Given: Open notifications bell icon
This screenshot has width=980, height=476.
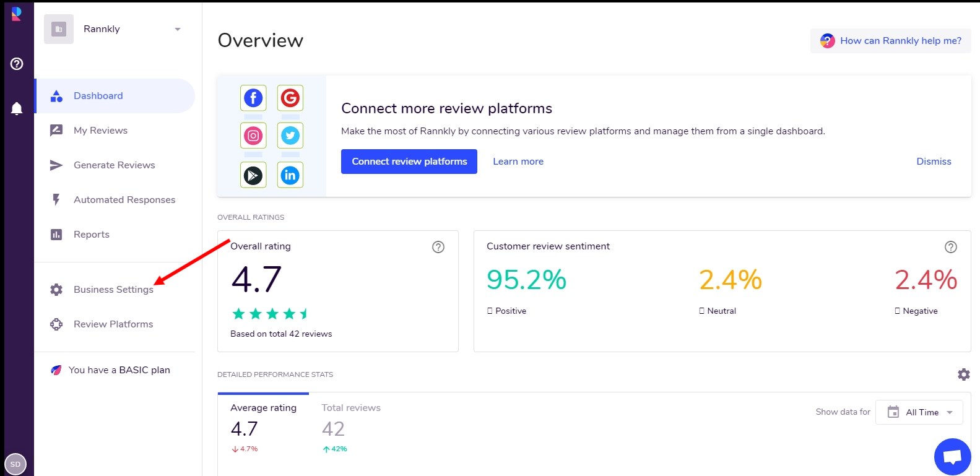Looking at the screenshot, I should point(17,108).
